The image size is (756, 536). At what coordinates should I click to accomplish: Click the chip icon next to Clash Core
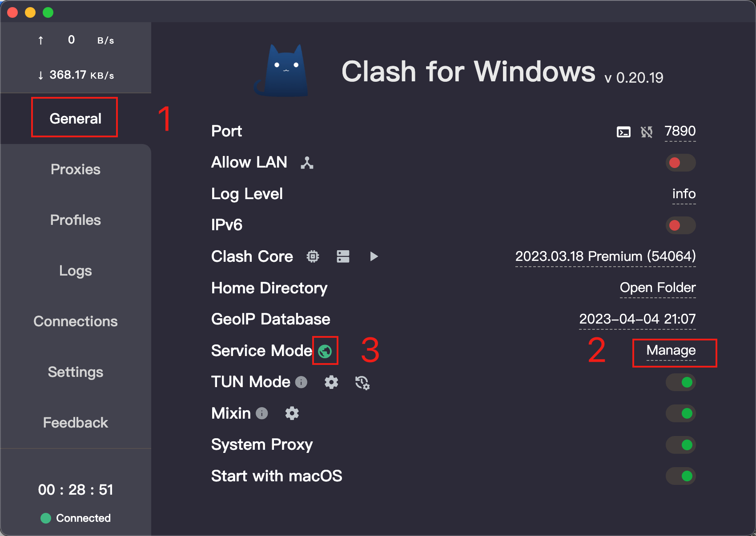point(313,256)
